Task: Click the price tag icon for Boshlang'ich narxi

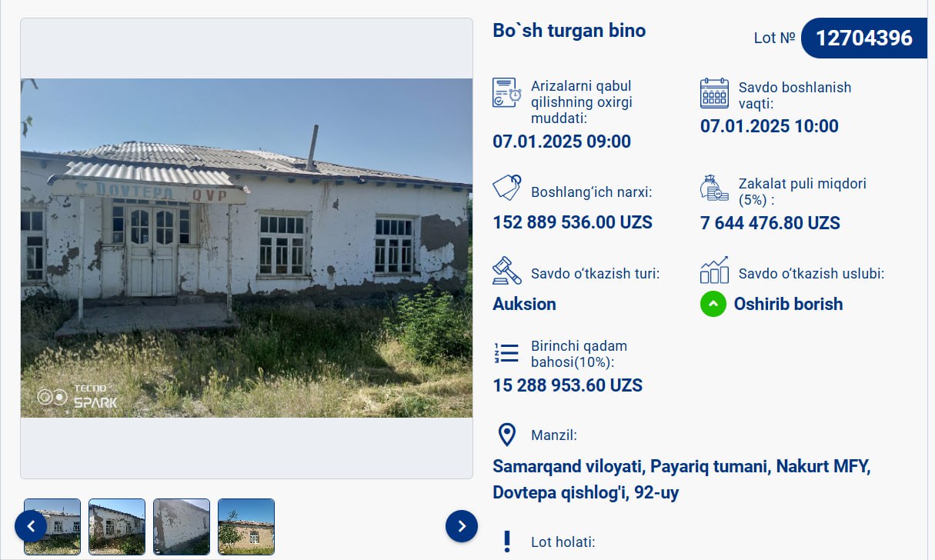Action: (x=507, y=188)
